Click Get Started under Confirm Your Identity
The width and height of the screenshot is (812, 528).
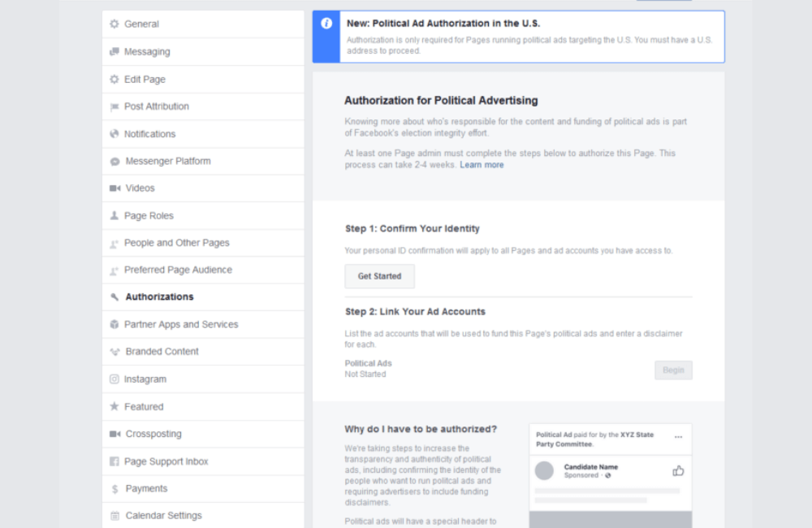pyautogui.click(x=379, y=276)
